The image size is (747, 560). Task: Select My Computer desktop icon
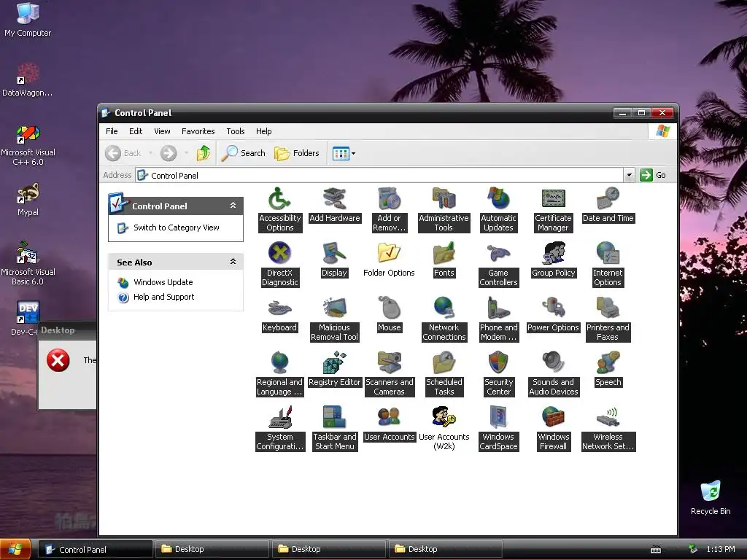pyautogui.click(x=28, y=20)
